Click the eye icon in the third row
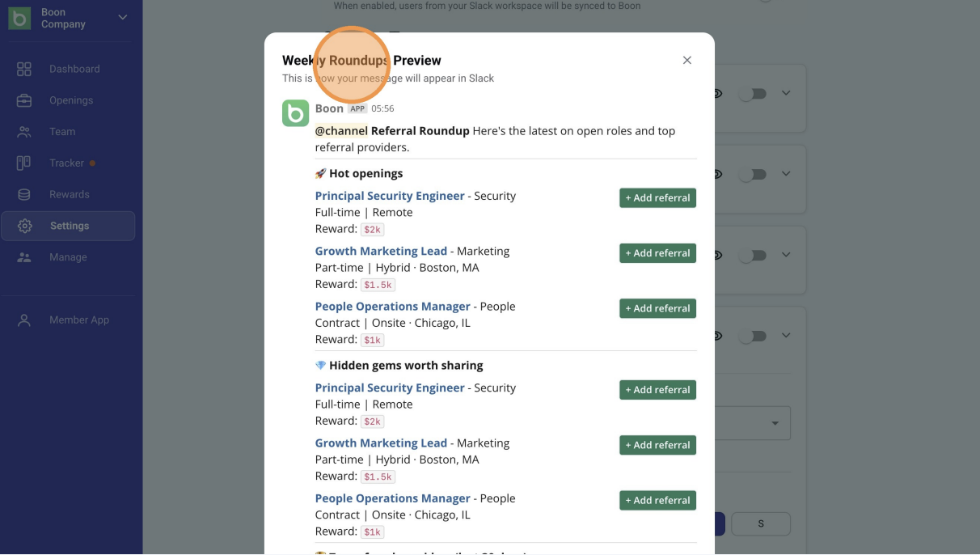 point(717,256)
